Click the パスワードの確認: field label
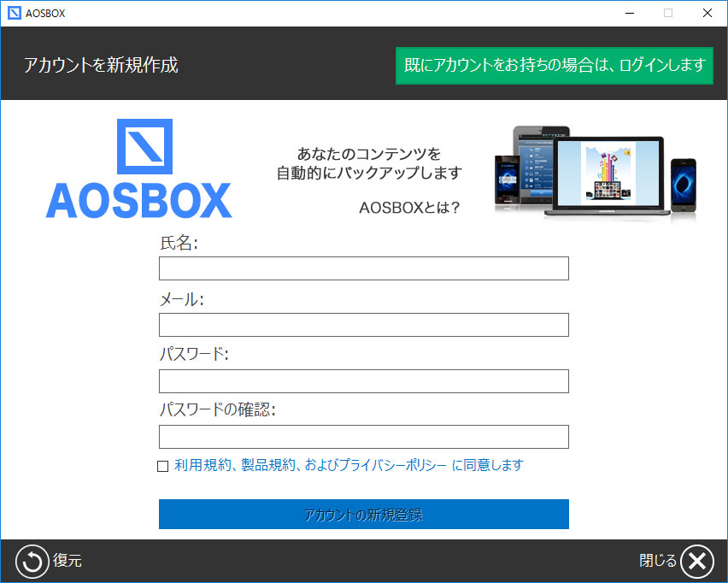The height and width of the screenshot is (583, 728). (218, 409)
